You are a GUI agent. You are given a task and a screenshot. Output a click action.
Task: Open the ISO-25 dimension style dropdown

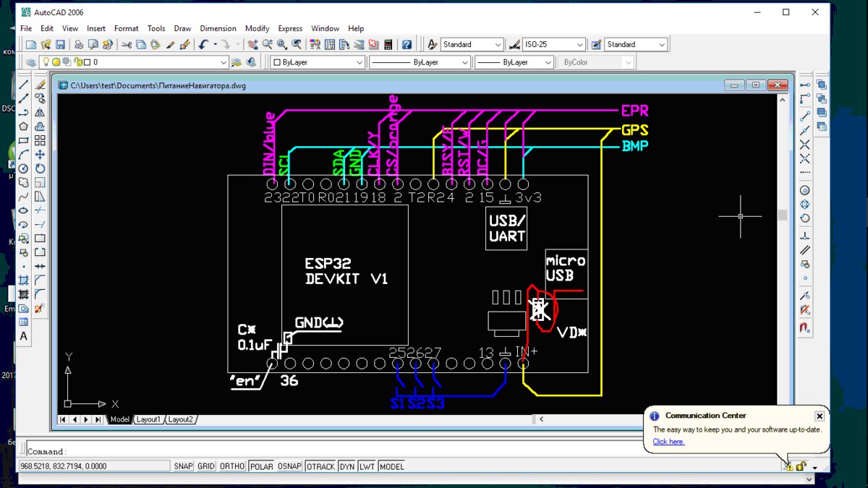pyautogui.click(x=553, y=44)
